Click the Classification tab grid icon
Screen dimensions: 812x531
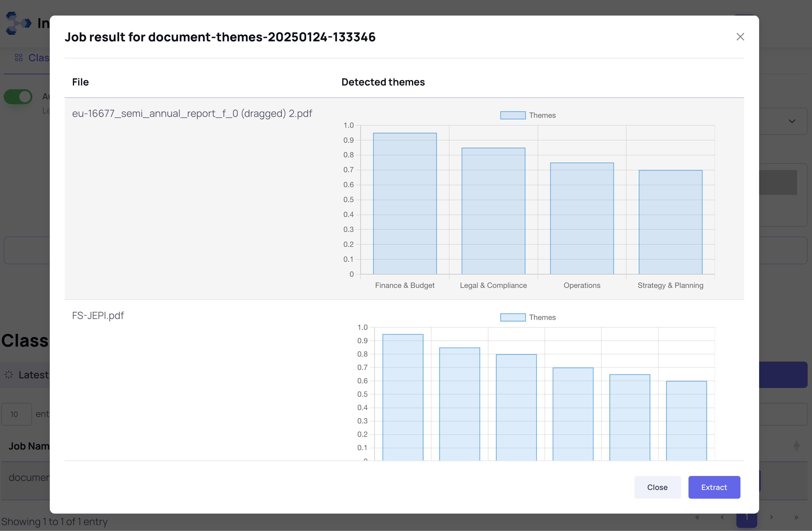click(x=19, y=58)
